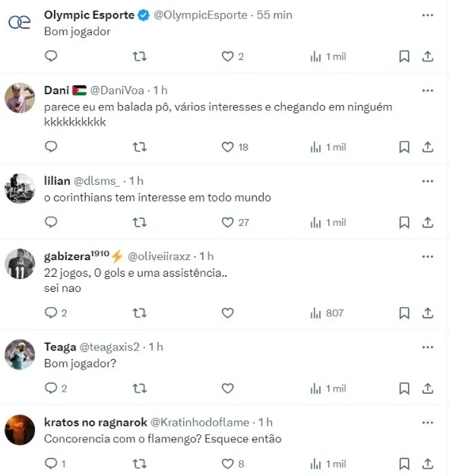Like gabizera's tweet about 22 jogos
The image size is (465, 476).
pyautogui.click(x=227, y=313)
